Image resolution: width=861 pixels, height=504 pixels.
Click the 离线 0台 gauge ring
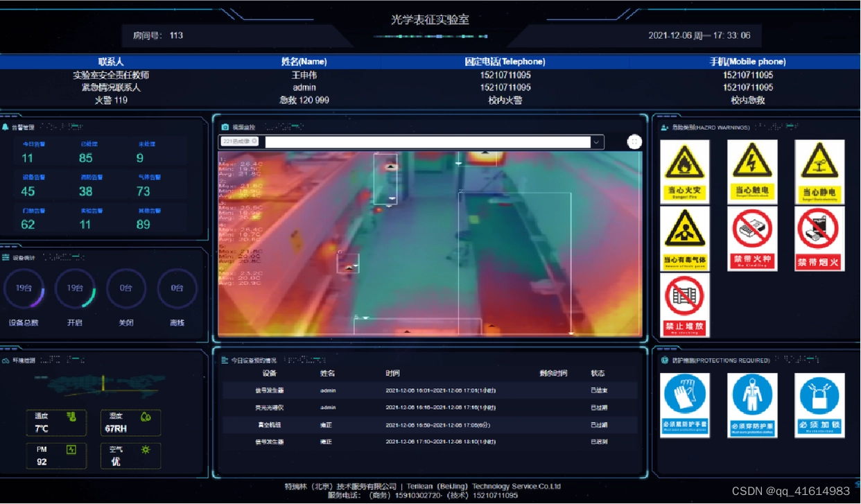pos(177,288)
